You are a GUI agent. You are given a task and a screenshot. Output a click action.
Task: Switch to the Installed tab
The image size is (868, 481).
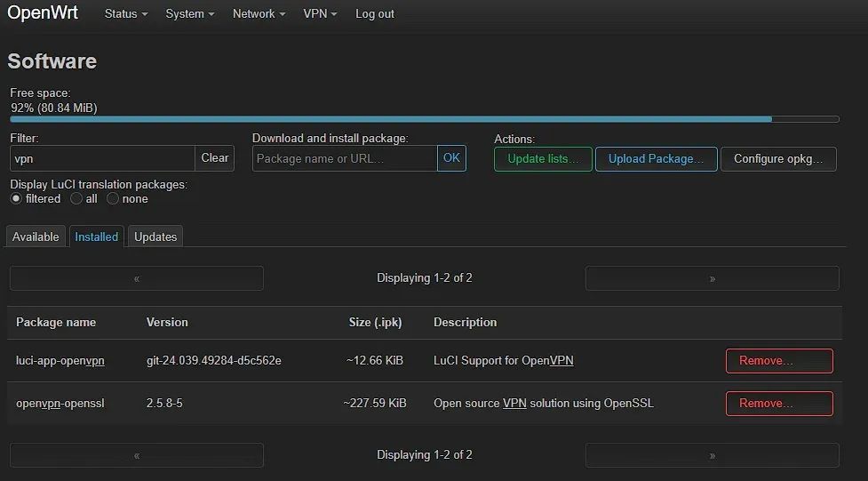96,236
